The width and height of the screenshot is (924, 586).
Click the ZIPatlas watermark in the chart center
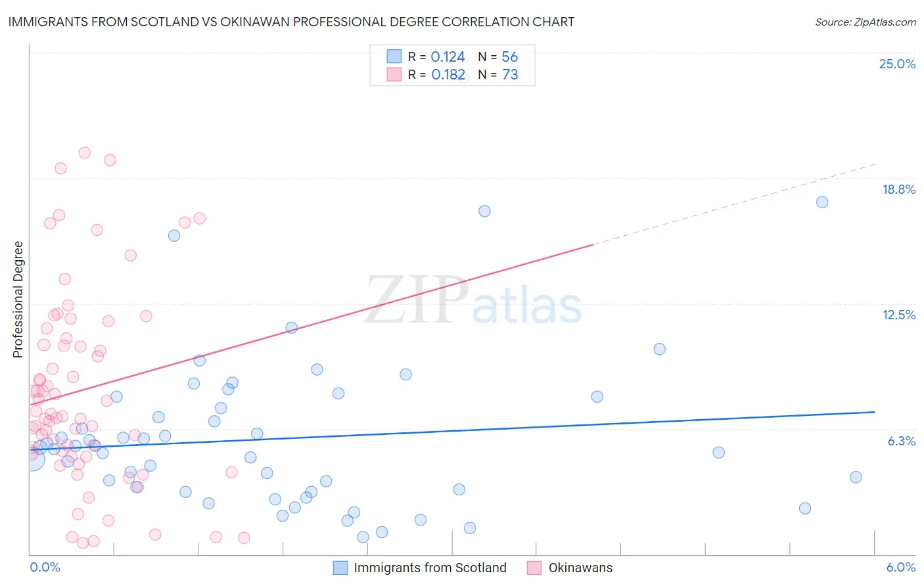473,300
